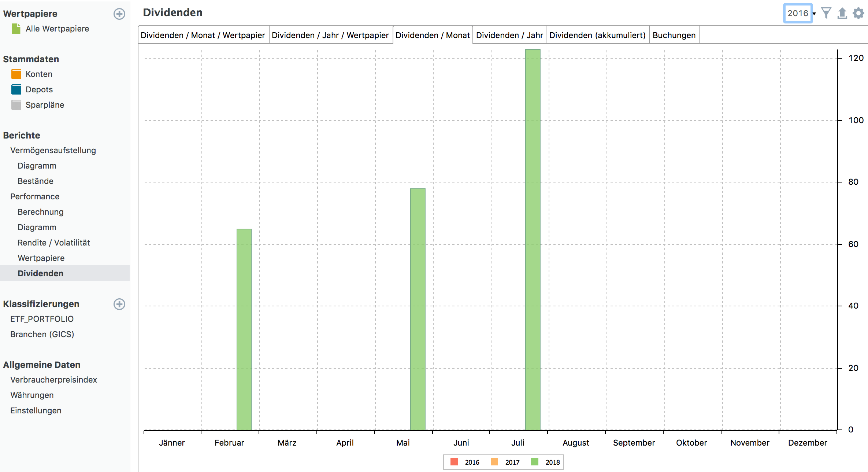868x472 pixels.
Task: Open Berechnung under Performance
Action: 41,212
